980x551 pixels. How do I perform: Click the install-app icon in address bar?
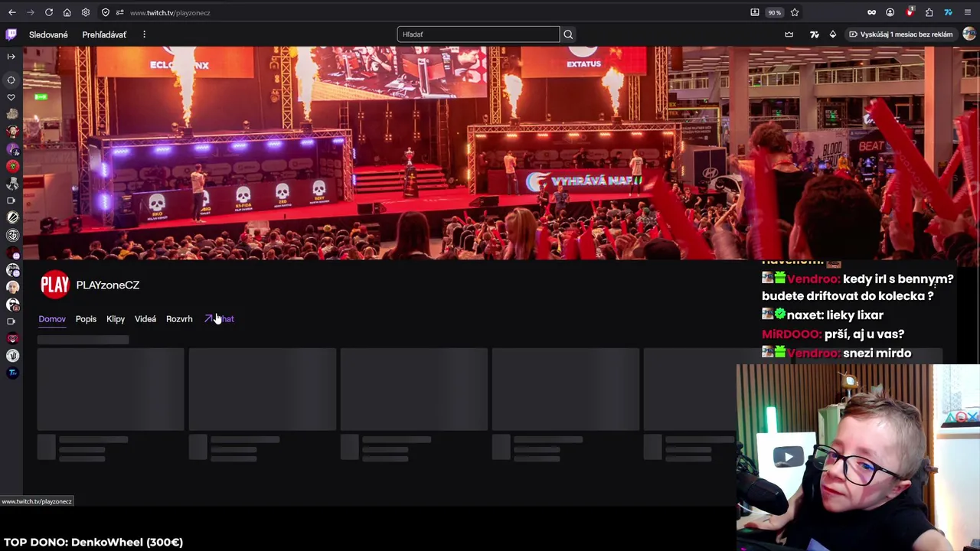pos(755,12)
